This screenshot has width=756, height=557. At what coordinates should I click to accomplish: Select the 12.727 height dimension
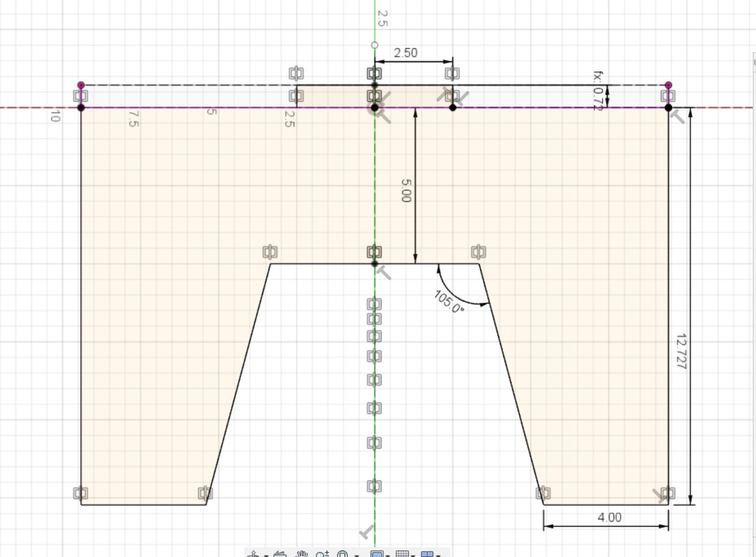pyautogui.click(x=681, y=352)
